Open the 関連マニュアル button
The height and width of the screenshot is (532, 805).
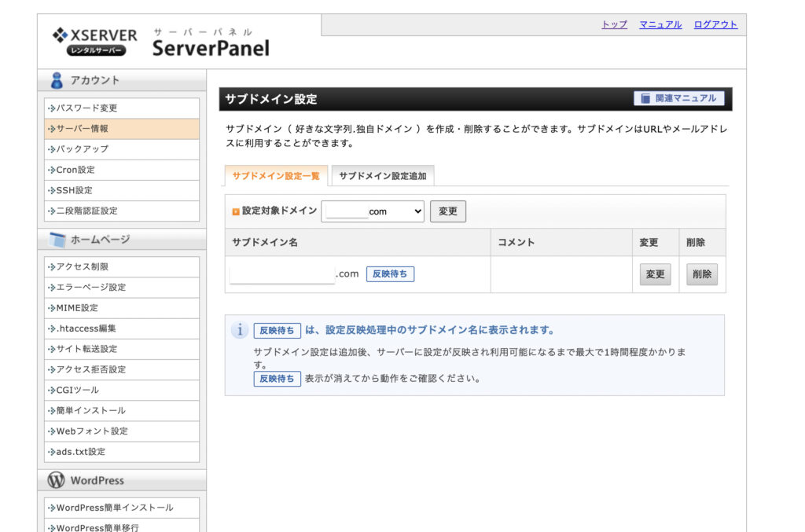click(x=678, y=98)
